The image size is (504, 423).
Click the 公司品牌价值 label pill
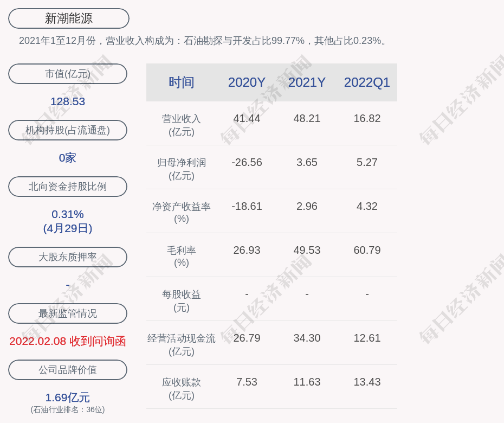(x=68, y=370)
